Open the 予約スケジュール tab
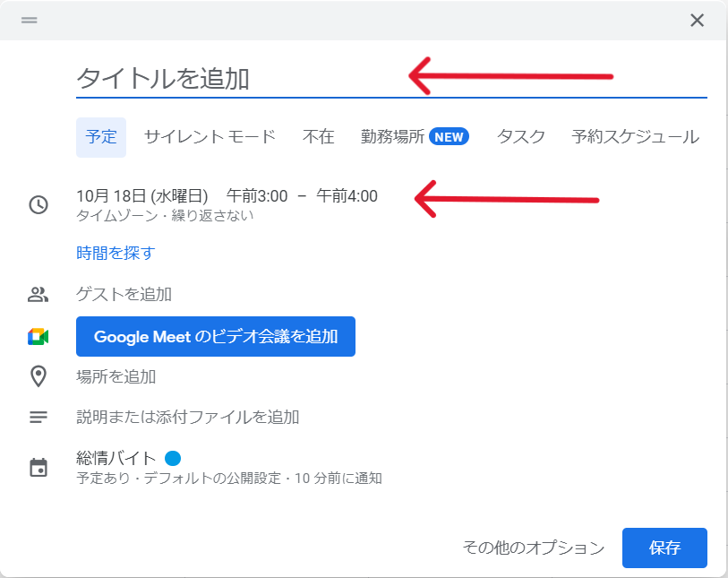Screen dimensions: 728x578 (x=635, y=137)
